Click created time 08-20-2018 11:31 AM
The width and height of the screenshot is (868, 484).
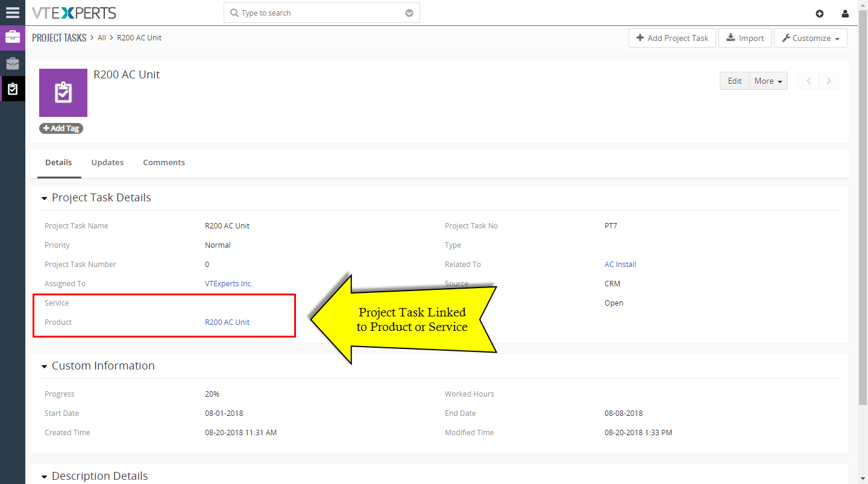241,432
